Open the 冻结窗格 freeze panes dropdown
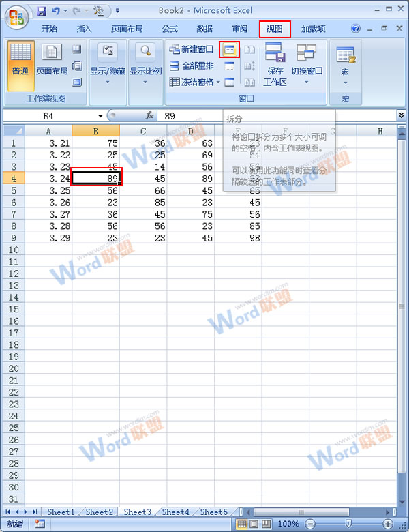The image size is (409, 532). click(195, 82)
